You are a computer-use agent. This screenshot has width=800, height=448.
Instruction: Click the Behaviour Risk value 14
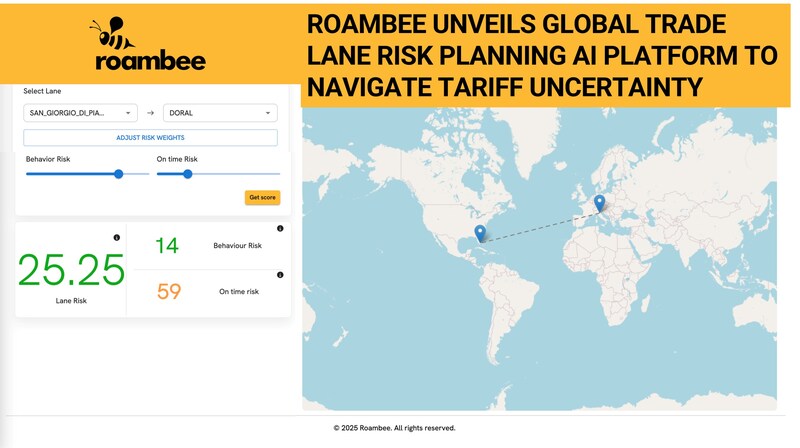point(167,245)
